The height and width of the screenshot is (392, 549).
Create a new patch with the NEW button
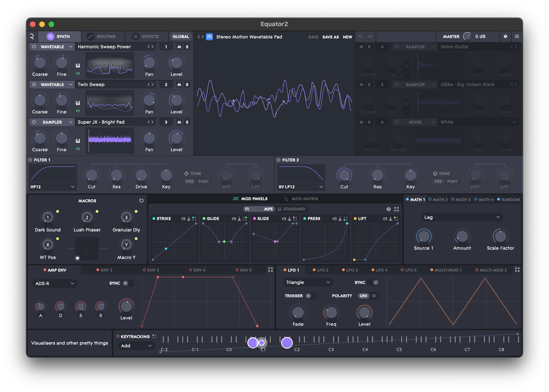[x=347, y=37]
